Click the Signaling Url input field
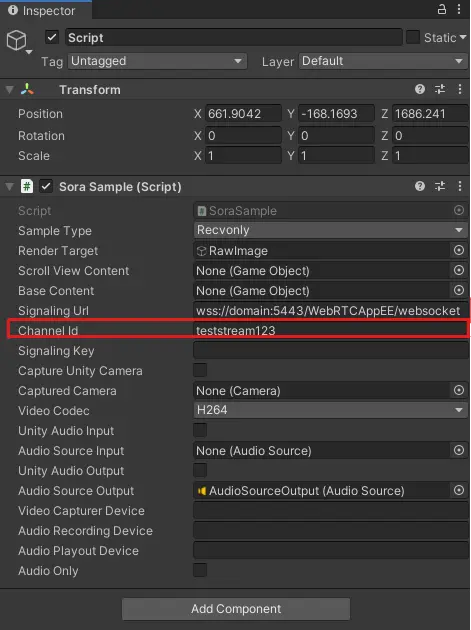Image resolution: width=471 pixels, height=630 pixels. pyautogui.click(x=331, y=310)
